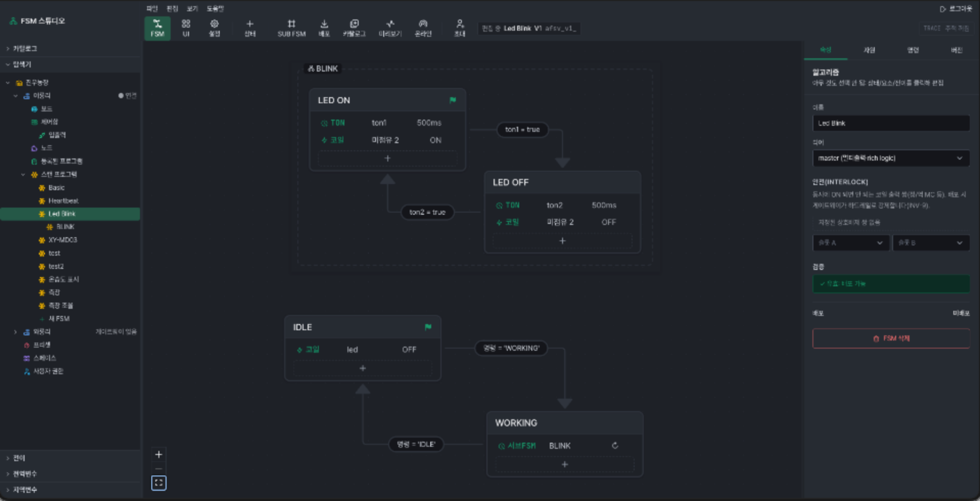The image size is (980, 501).
Task: Click the loop icon in the WORKING BLINK row
Action: pos(615,446)
